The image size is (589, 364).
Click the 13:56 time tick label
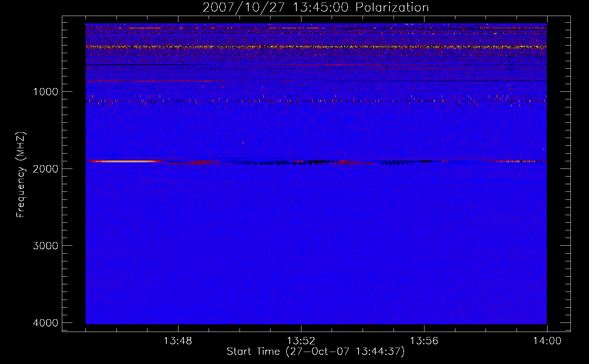point(424,341)
